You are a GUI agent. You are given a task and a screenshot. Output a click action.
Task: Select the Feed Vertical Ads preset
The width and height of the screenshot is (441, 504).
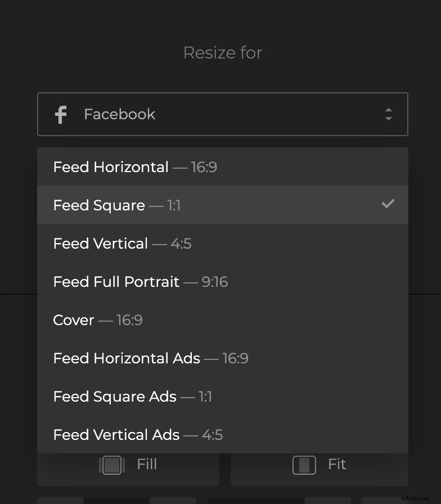click(138, 434)
